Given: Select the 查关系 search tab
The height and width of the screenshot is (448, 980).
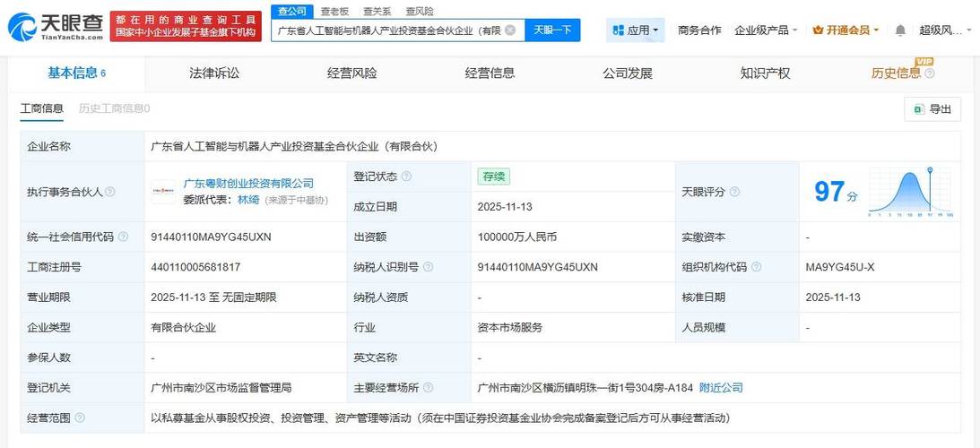Looking at the screenshot, I should tap(377, 12).
